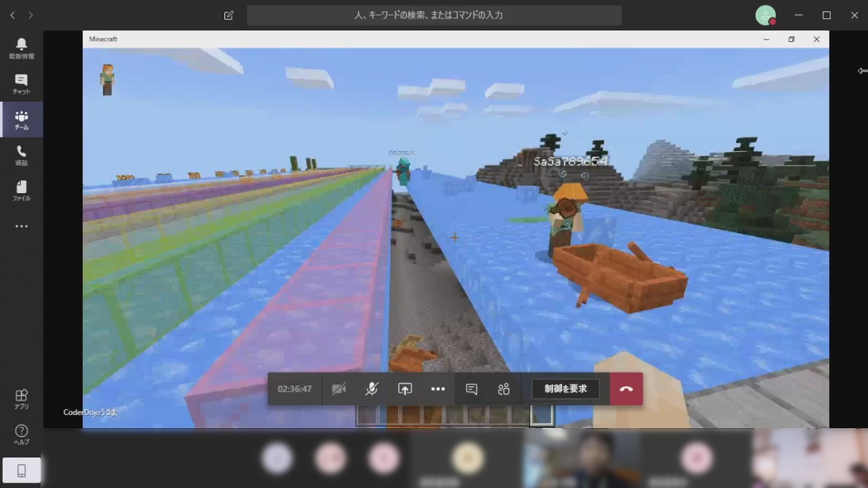The height and width of the screenshot is (488, 868).
Task: Open the share screen tray
Action: click(404, 389)
